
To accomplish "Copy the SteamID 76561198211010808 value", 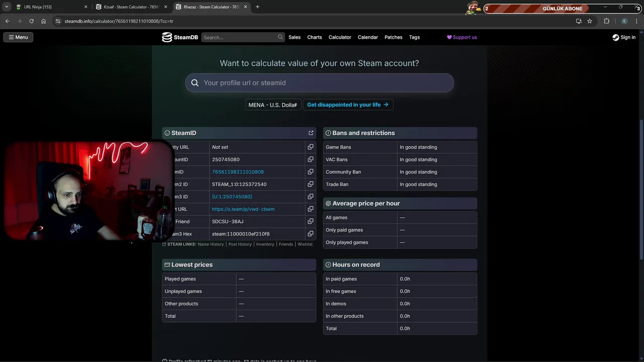I will pyautogui.click(x=310, y=171).
